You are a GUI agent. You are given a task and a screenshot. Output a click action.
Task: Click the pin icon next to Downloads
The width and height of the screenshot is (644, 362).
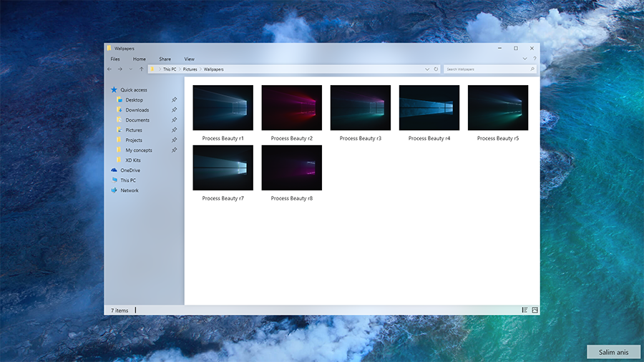[x=174, y=109]
